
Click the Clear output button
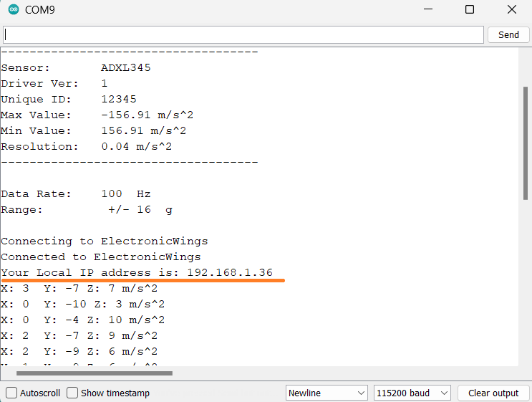493,393
